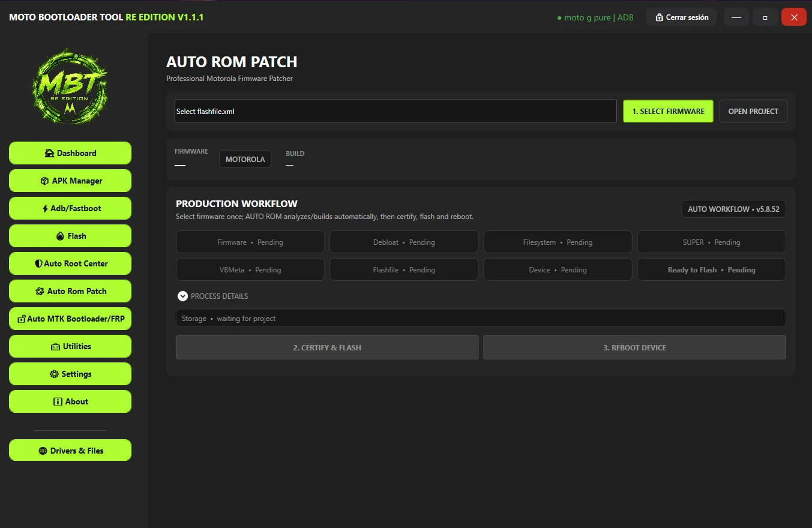812x528 pixels.
Task: Click the BUILD label
Action: (295, 154)
